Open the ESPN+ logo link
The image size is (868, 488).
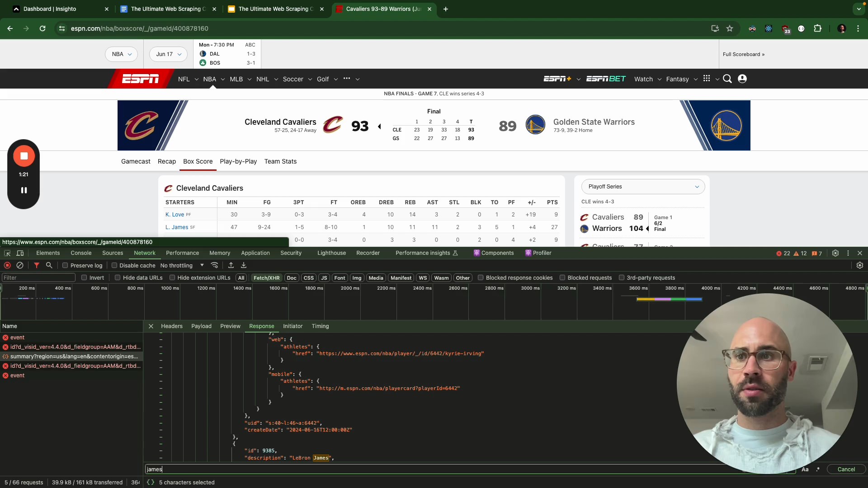[x=557, y=79]
